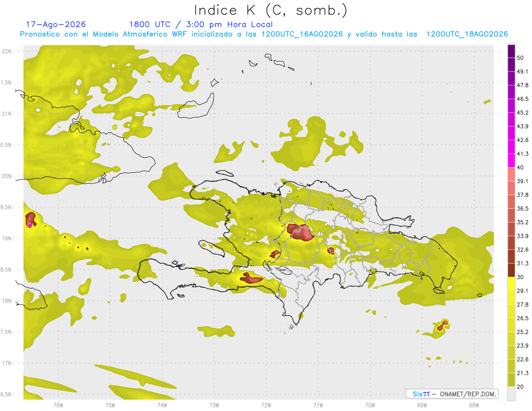Click legend value "41.3"
The image size is (532, 411).
tap(523, 154)
